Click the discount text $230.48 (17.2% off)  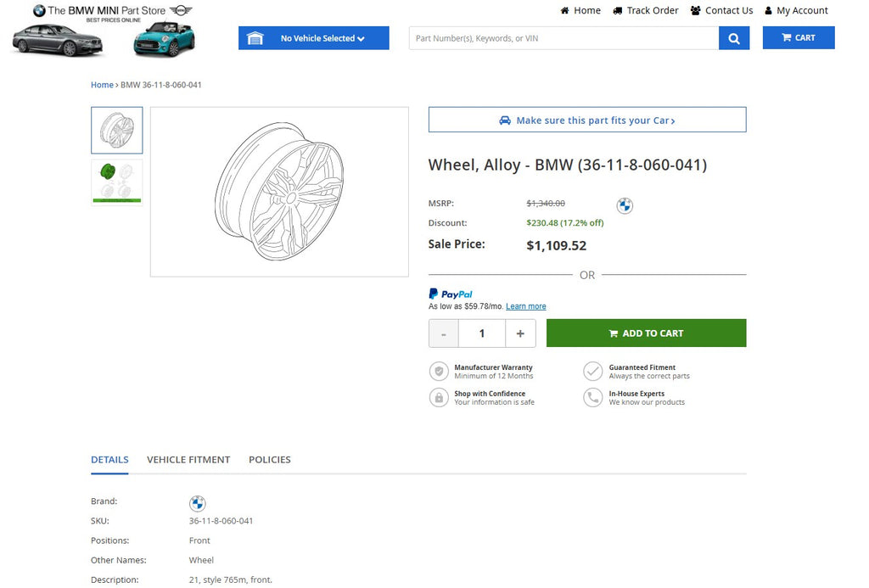(565, 223)
